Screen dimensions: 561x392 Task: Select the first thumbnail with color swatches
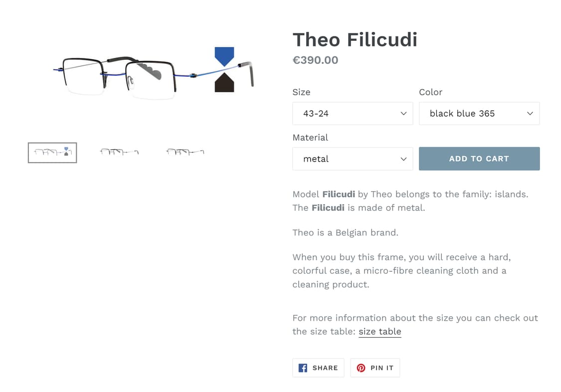tap(52, 153)
